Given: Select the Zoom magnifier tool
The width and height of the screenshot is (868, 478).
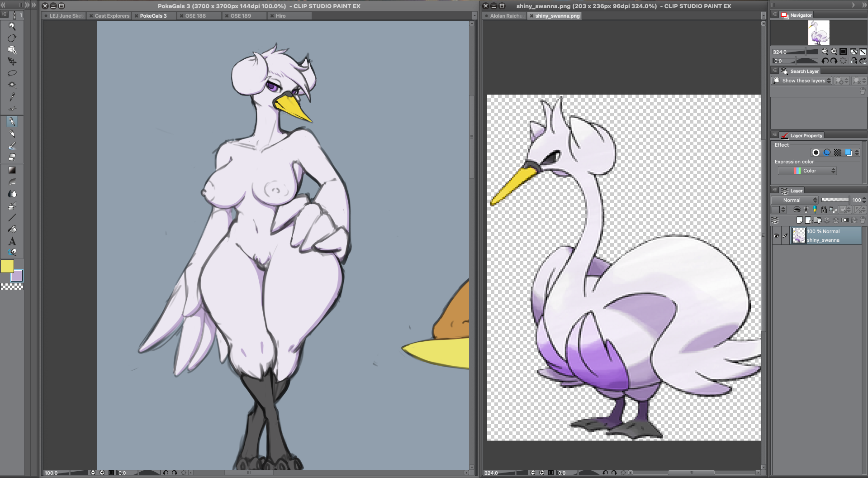Looking at the screenshot, I should pos(12,27).
